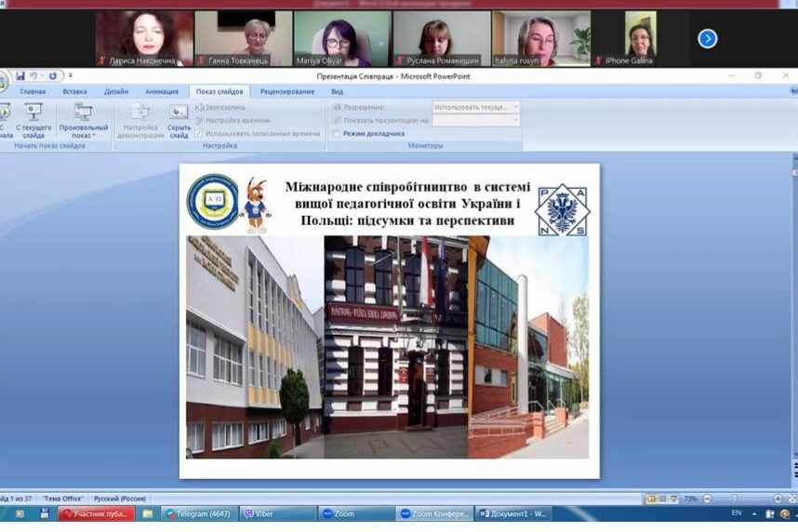798x532 pixels.
Task: Click the Undo arrow in quick access toolbar
Action: tap(33, 75)
